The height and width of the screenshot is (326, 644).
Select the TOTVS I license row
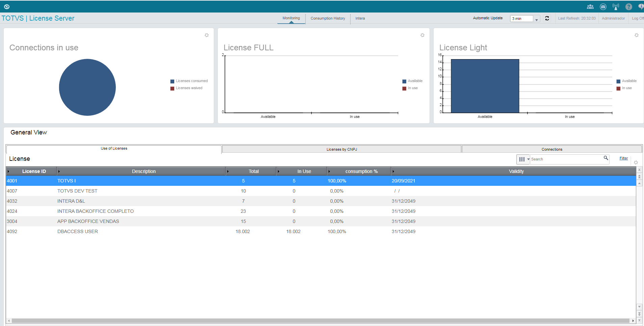[321, 181]
